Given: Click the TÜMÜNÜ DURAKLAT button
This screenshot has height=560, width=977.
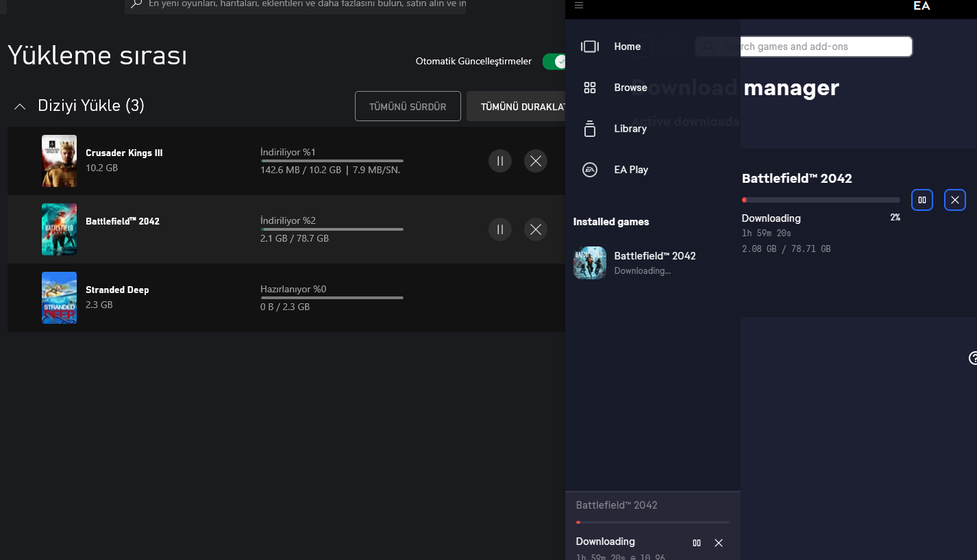Looking at the screenshot, I should tap(516, 107).
